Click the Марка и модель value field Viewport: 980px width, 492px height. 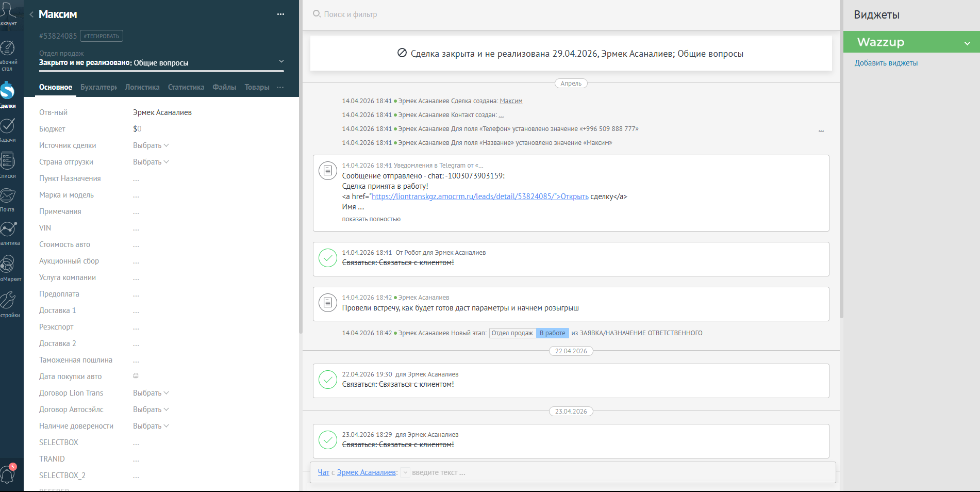point(136,195)
